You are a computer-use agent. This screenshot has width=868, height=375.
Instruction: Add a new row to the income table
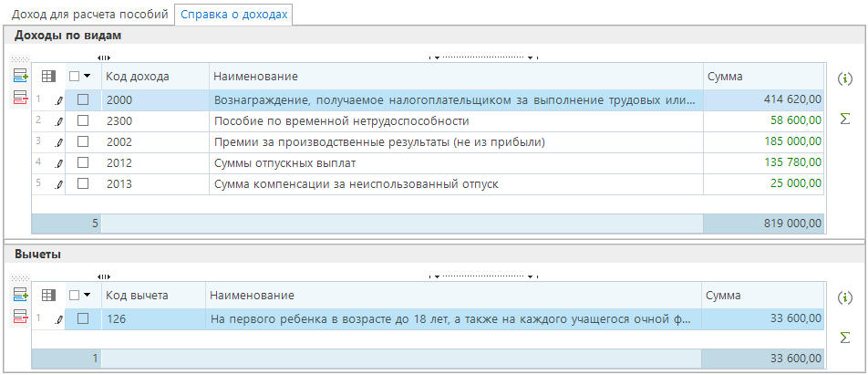pyautogui.click(x=20, y=76)
